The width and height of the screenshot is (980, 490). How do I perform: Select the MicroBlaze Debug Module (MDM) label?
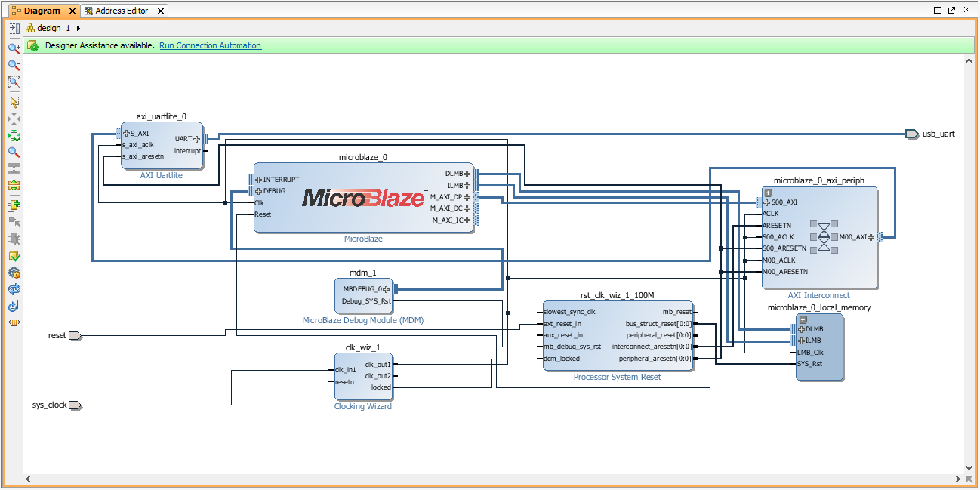coord(363,320)
